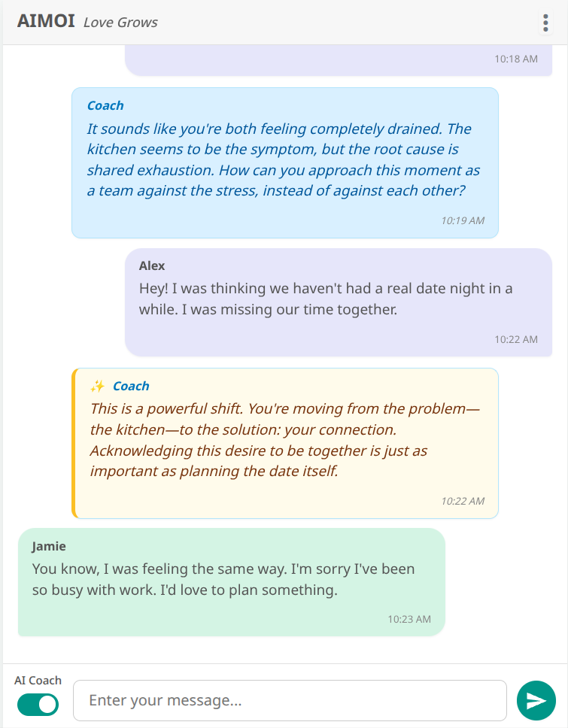This screenshot has width=568, height=728.
Task: Click the 10:18 AM timestamp at the top
Action: click(x=517, y=58)
